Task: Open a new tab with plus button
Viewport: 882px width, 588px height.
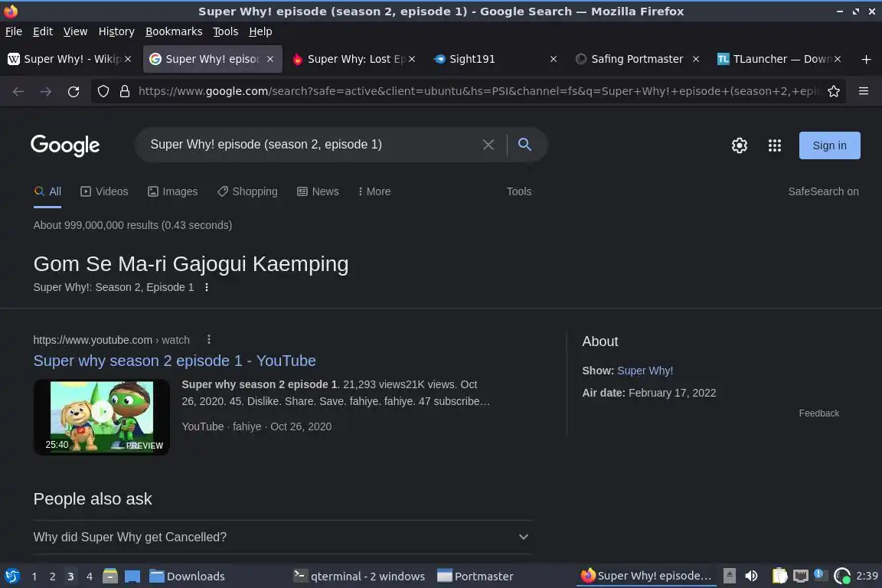Action: [x=866, y=59]
